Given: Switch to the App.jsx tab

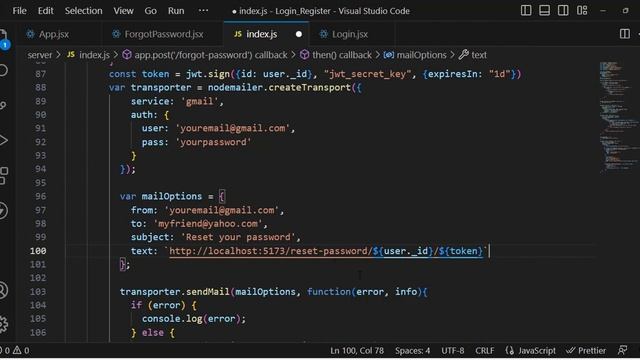Looking at the screenshot, I should pyautogui.click(x=53, y=34).
